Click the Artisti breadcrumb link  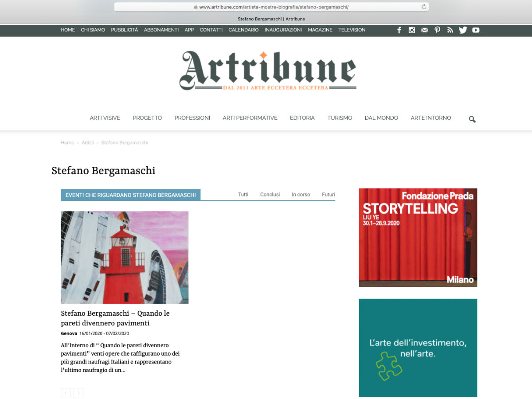click(88, 143)
